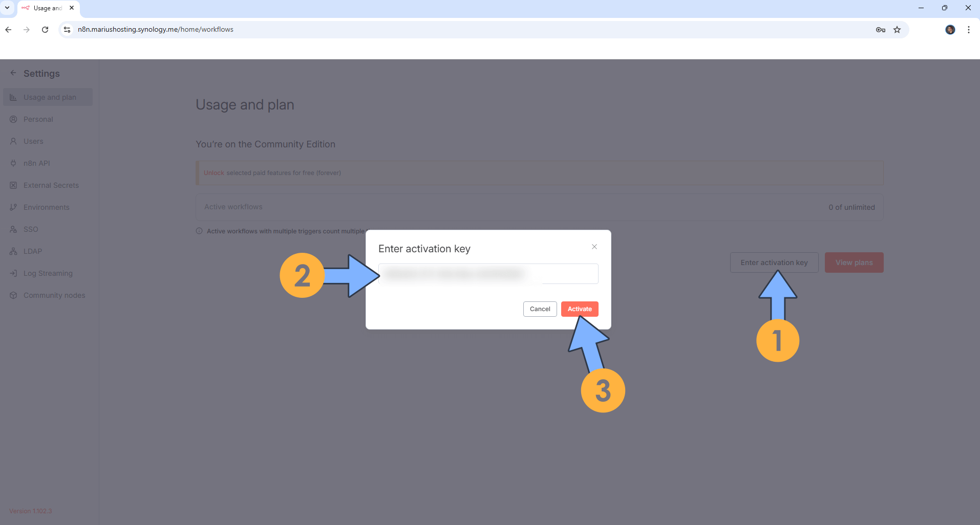The width and height of the screenshot is (980, 525).
Task: Select the Users icon in sidebar
Action: point(13,141)
